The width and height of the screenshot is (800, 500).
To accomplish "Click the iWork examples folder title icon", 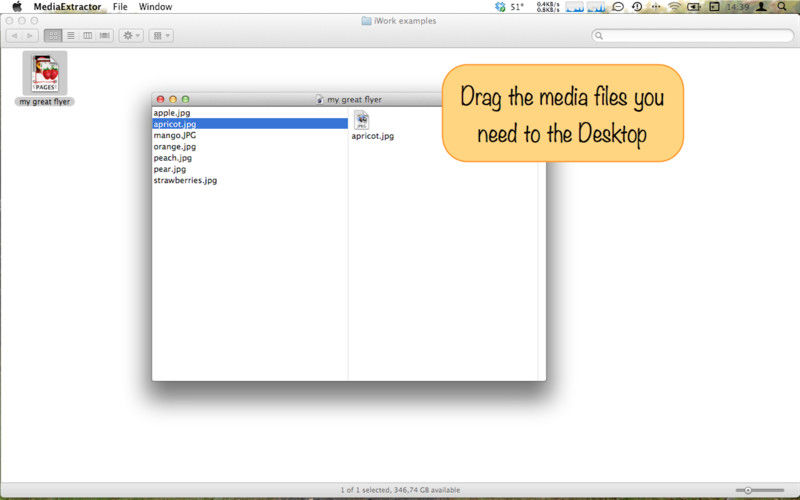I will click(366, 21).
